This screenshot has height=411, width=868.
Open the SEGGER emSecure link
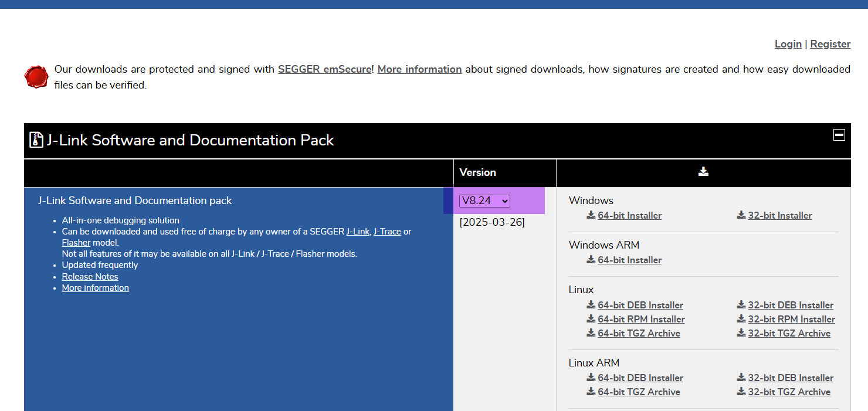point(324,69)
